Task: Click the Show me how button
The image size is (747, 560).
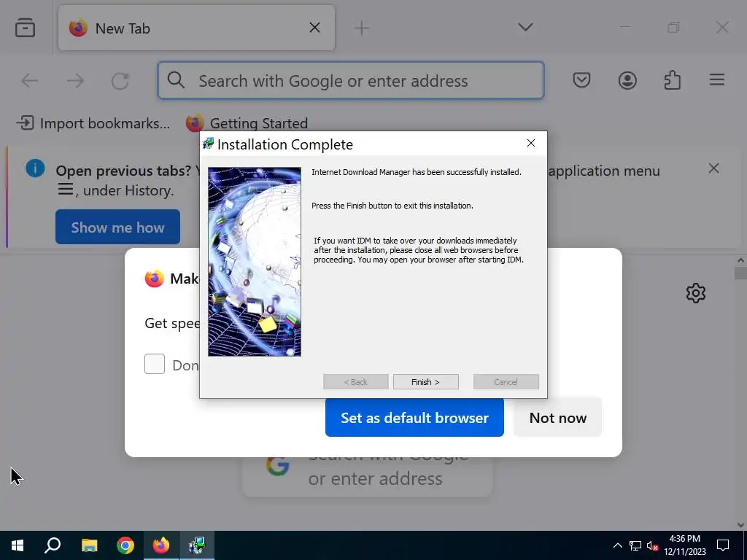Action: pos(117,227)
